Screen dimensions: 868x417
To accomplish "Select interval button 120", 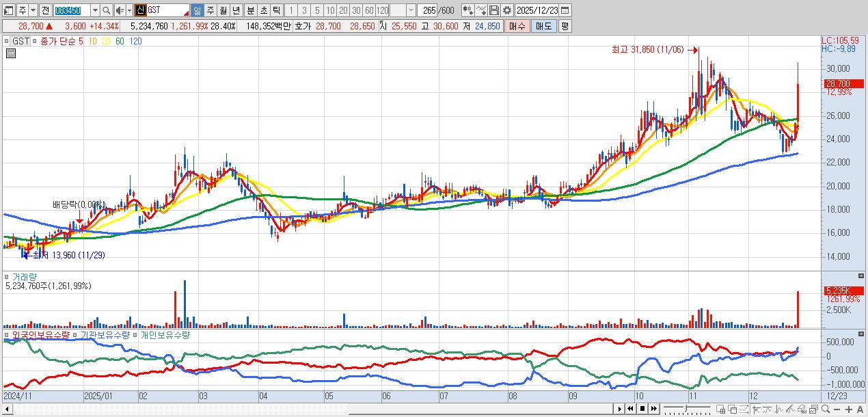I will (x=382, y=10).
